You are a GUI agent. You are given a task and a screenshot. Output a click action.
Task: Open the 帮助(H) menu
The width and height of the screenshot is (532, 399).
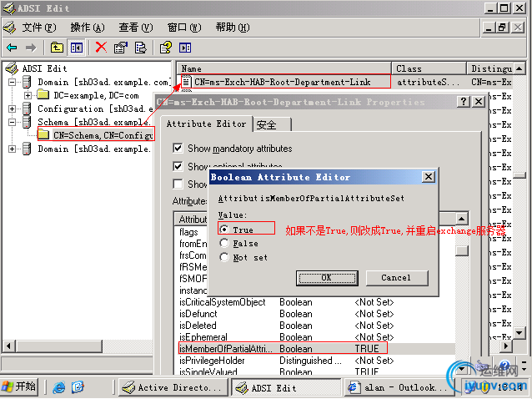233,28
